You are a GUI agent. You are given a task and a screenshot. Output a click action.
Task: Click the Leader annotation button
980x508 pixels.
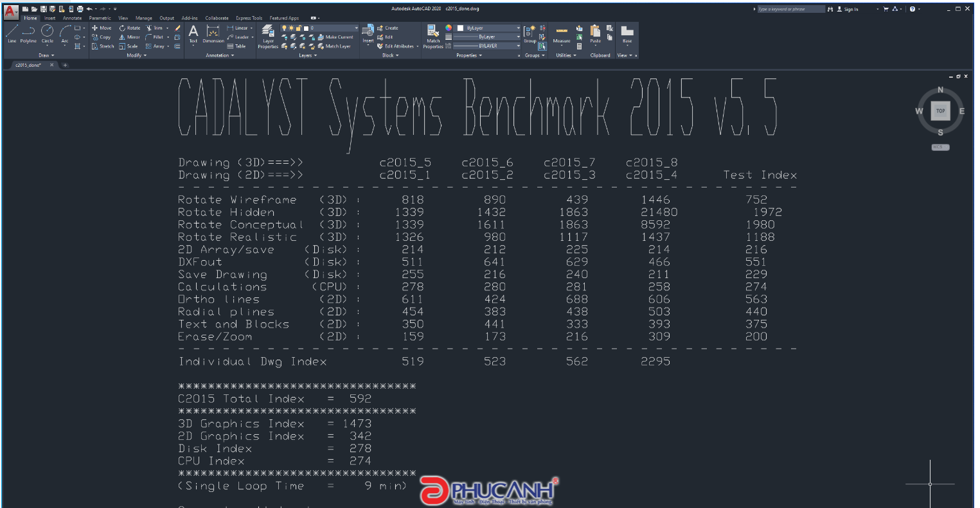pos(238,37)
